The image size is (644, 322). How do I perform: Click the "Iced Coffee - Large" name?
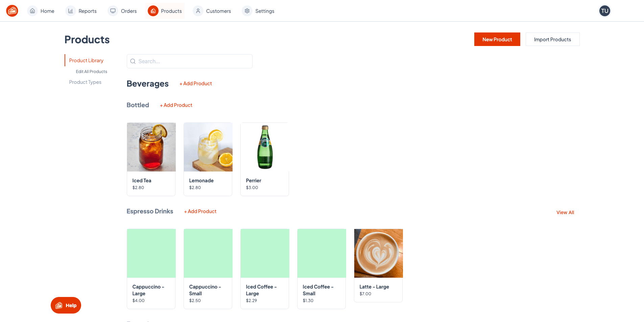tap(261, 290)
